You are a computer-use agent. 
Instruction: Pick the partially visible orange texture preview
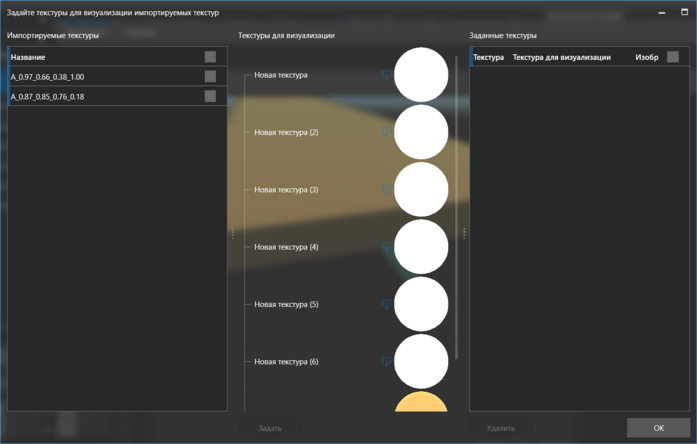click(x=421, y=403)
